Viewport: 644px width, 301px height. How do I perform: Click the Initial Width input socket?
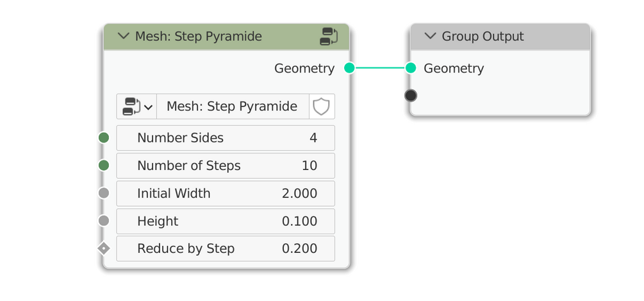(x=104, y=193)
